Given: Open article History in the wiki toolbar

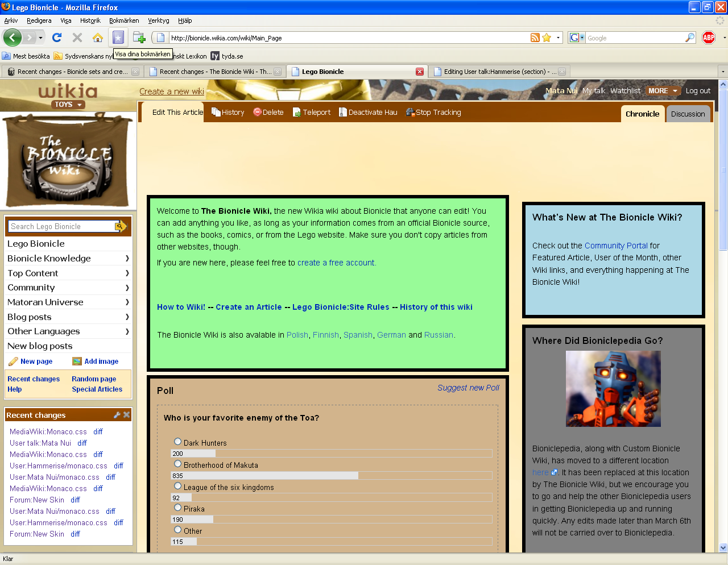Looking at the screenshot, I should click(x=227, y=112).
